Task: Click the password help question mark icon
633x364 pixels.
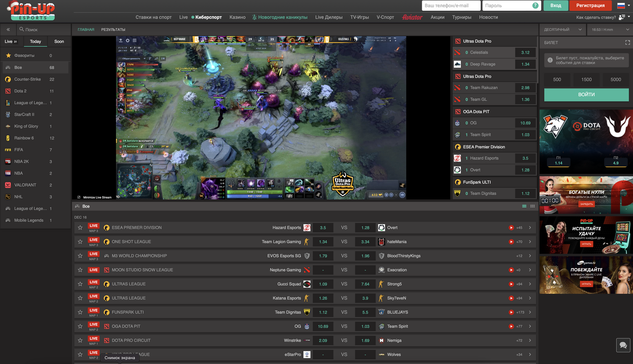Action: pyautogui.click(x=535, y=6)
